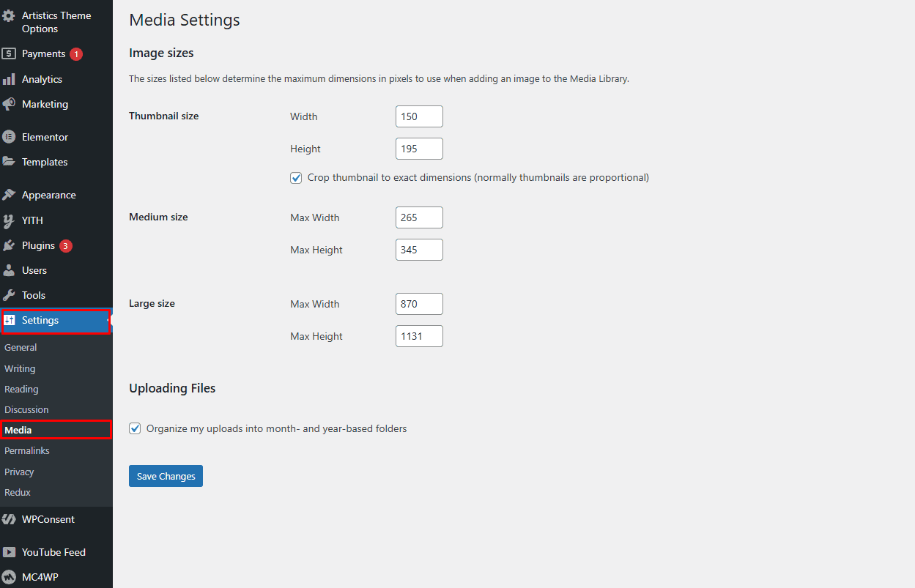Viewport: 915px width, 588px height.
Task: Click the Save Changes button
Action: pyautogui.click(x=166, y=476)
